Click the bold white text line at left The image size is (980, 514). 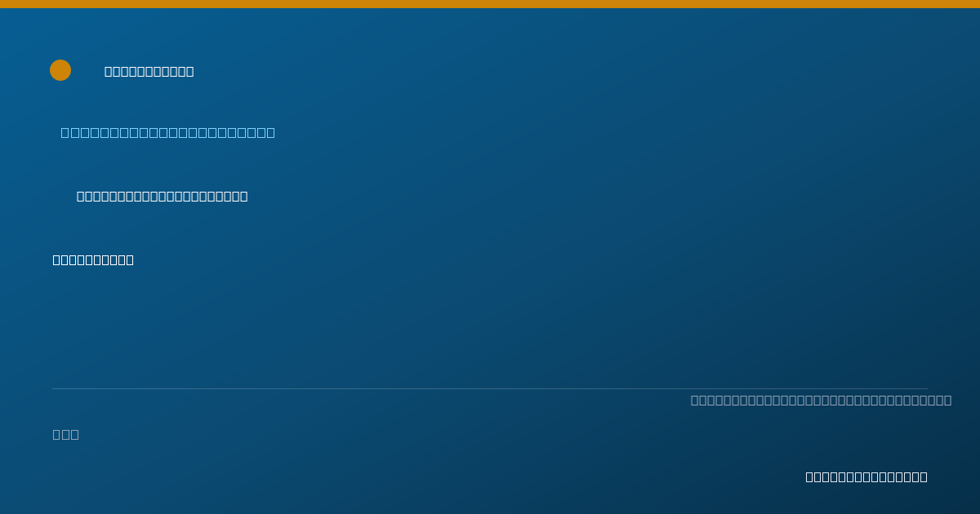(x=93, y=259)
